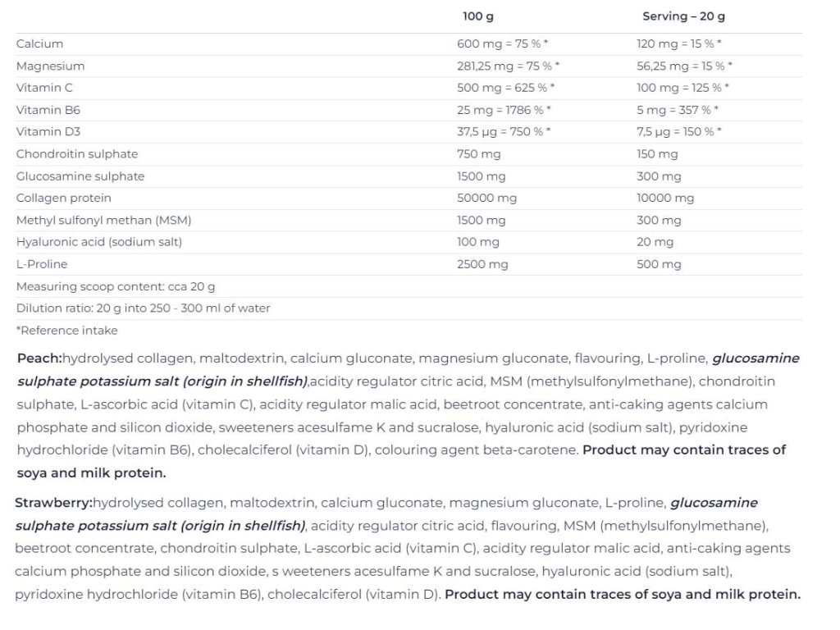Click the Collagen protein "50000 mg" value
Viewport: 840px width, 630px height.
486,198
